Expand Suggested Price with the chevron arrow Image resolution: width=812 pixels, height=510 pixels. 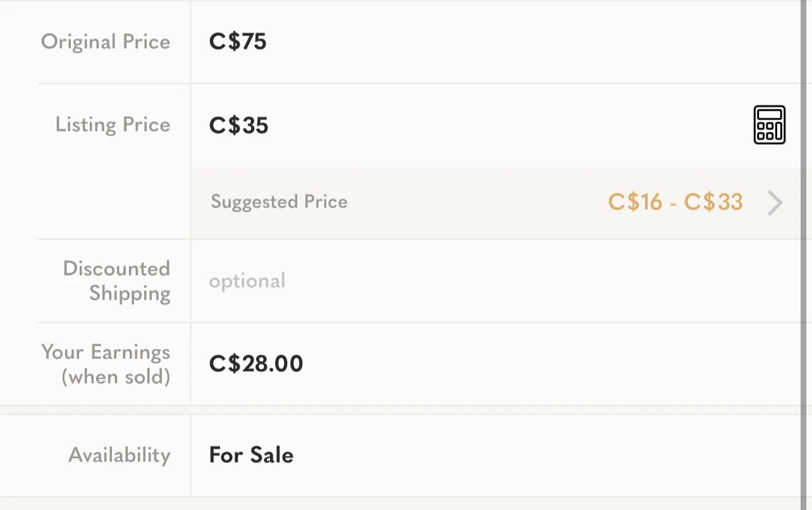point(775,203)
